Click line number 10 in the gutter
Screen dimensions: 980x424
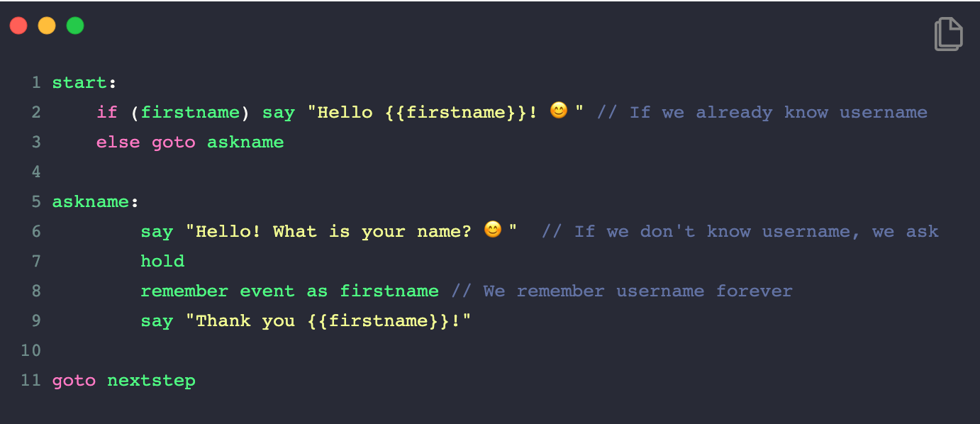pyautogui.click(x=30, y=351)
